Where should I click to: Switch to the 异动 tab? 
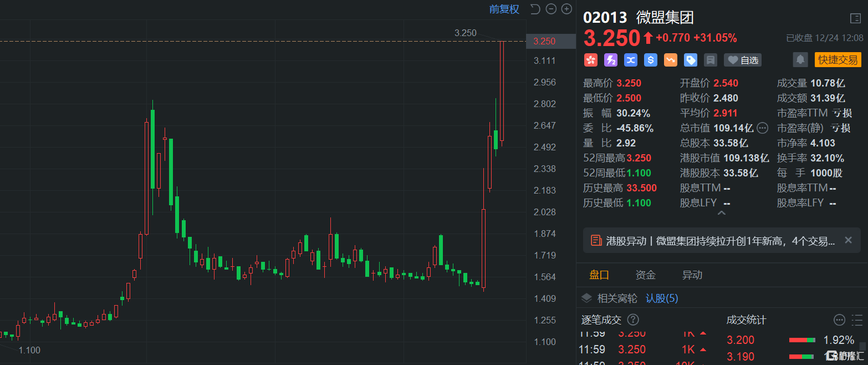click(x=692, y=275)
